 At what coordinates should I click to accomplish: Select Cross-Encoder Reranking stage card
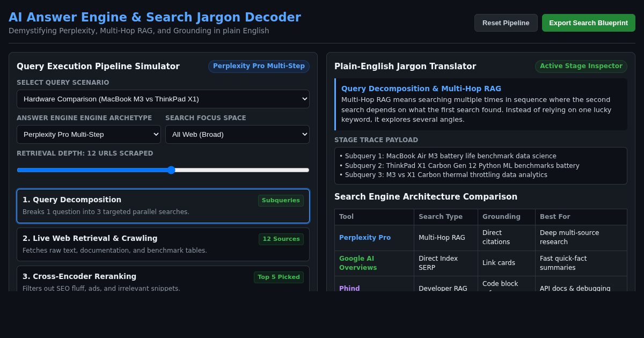[163, 279]
